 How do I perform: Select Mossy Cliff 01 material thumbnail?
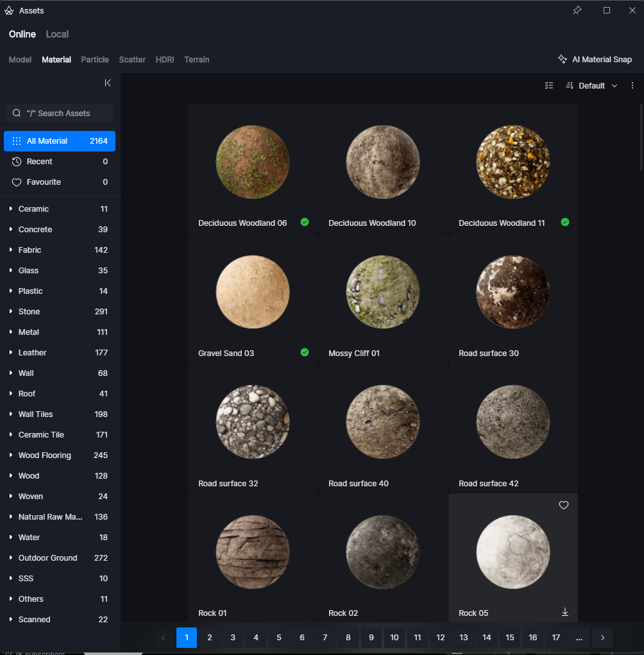coord(383,292)
